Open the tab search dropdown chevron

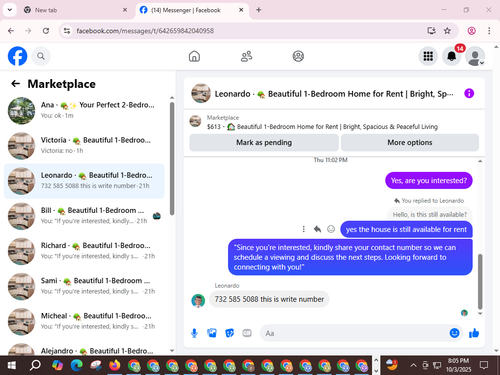[x=10, y=10]
